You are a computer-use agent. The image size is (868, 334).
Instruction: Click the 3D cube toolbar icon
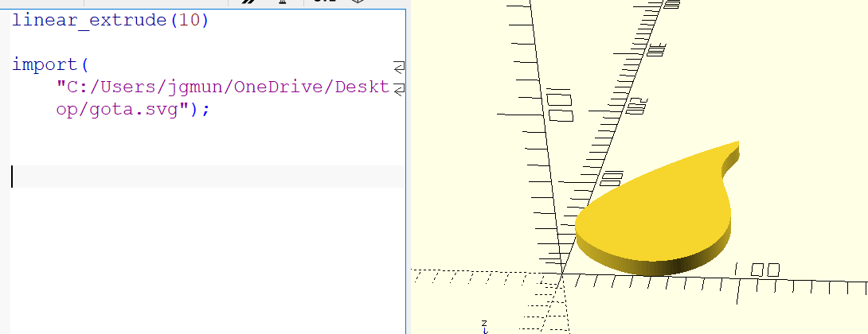[x=358, y=2]
